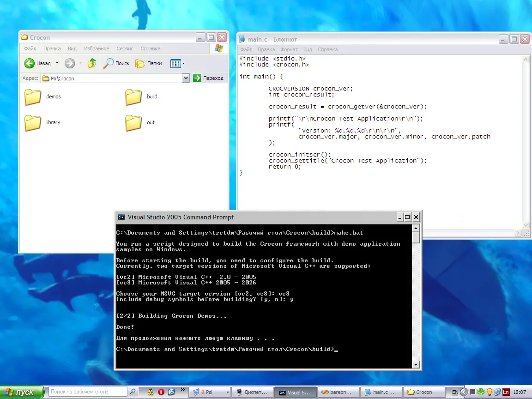
Task: Click the command prompt title bar system icon
Action: click(121, 217)
